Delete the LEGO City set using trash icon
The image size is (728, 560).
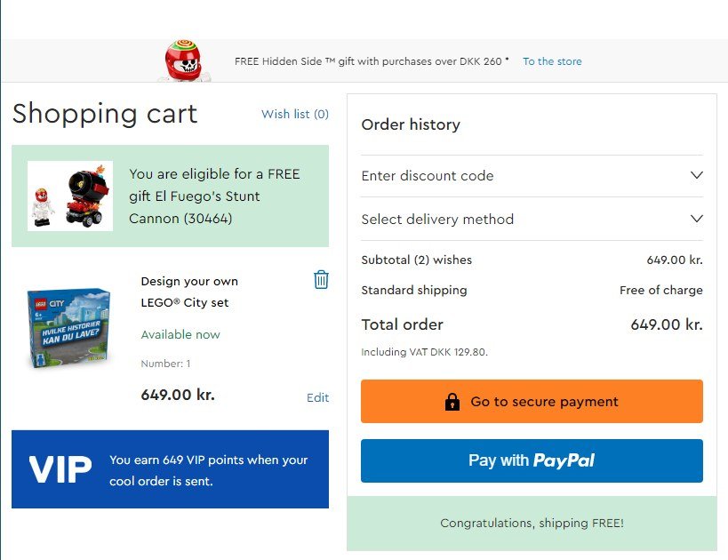coord(321,280)
